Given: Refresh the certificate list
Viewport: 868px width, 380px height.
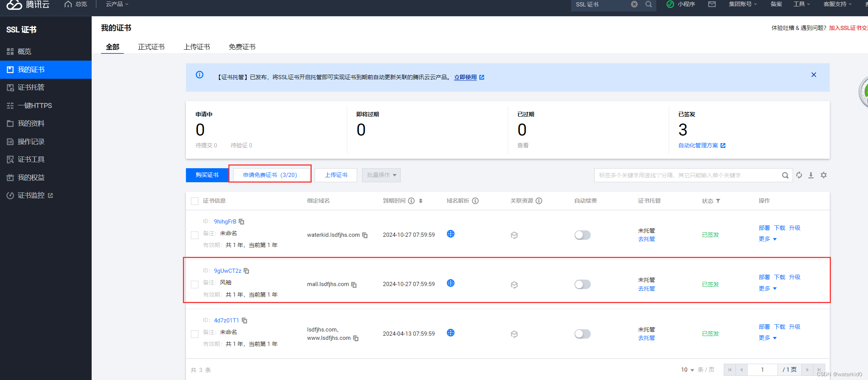Looking at the screenshot, I should (x=799, y=175).
